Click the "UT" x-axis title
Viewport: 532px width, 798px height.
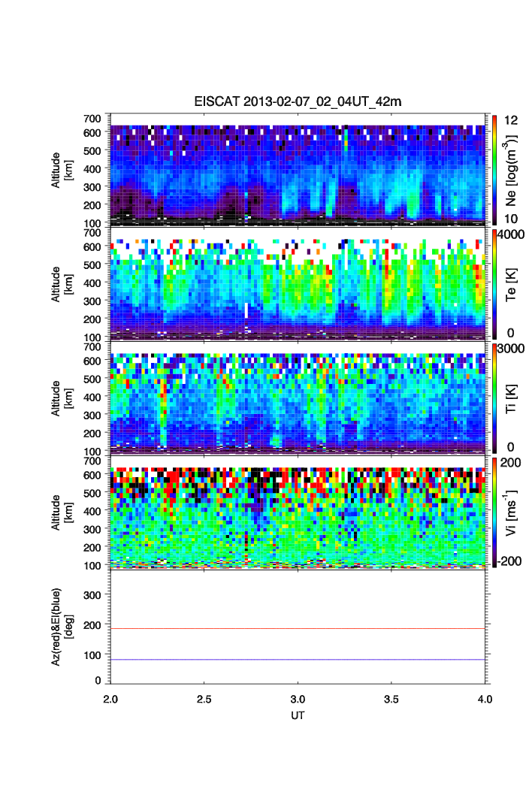pos(298,715)
